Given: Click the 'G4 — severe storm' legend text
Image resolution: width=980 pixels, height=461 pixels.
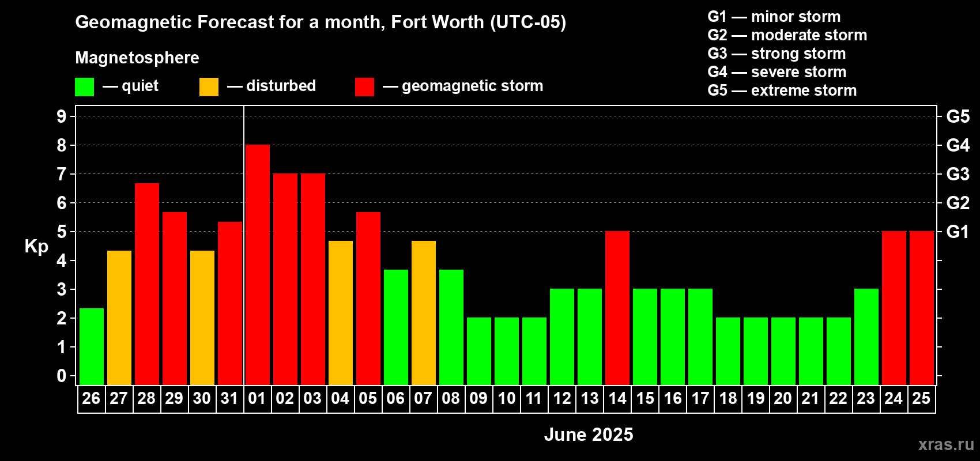Looking at the screenshot, I should pos(777,72).
